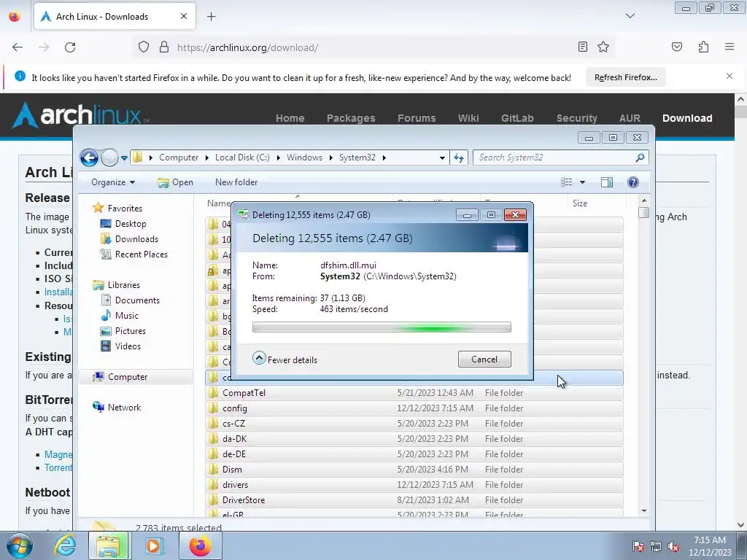Click the search magnifier icon in Explorer
The width and height of the screenshot is (747, 560).
[x=640, y=157]
